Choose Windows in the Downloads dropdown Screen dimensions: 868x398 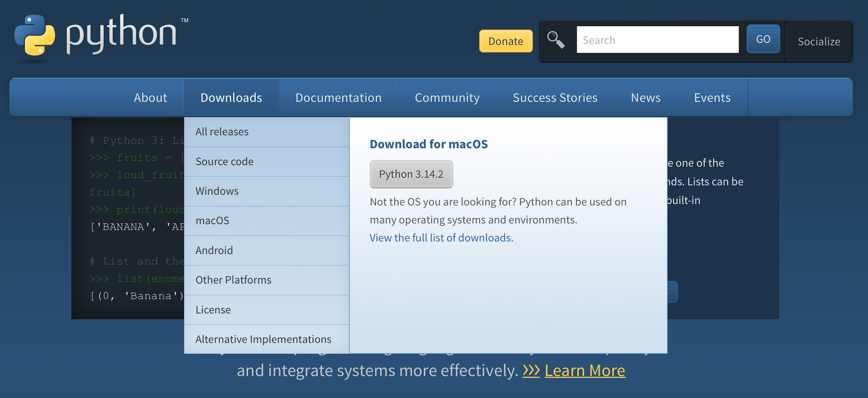tap(267, 191)
